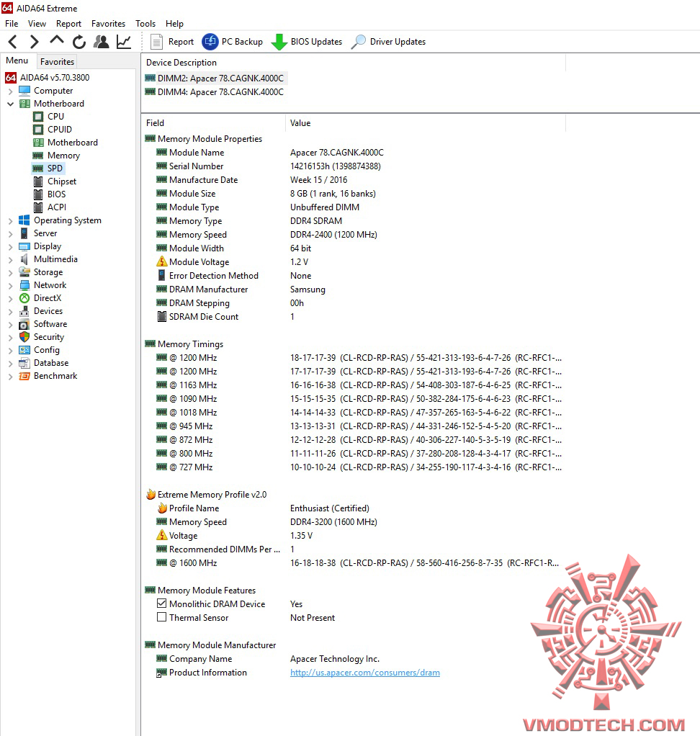Click the Display monitor icon
The height and width of the screenshot is (736, 700).
point(24,246)
